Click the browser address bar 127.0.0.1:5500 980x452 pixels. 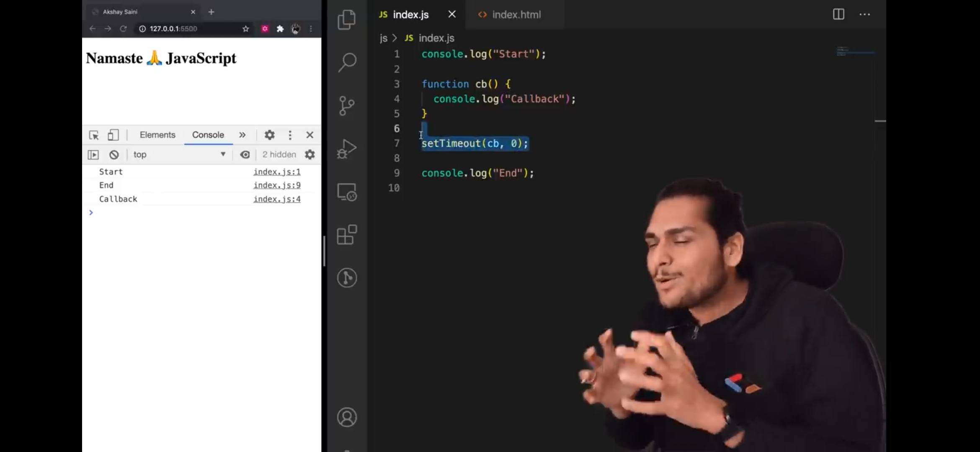tap(173, 29)
